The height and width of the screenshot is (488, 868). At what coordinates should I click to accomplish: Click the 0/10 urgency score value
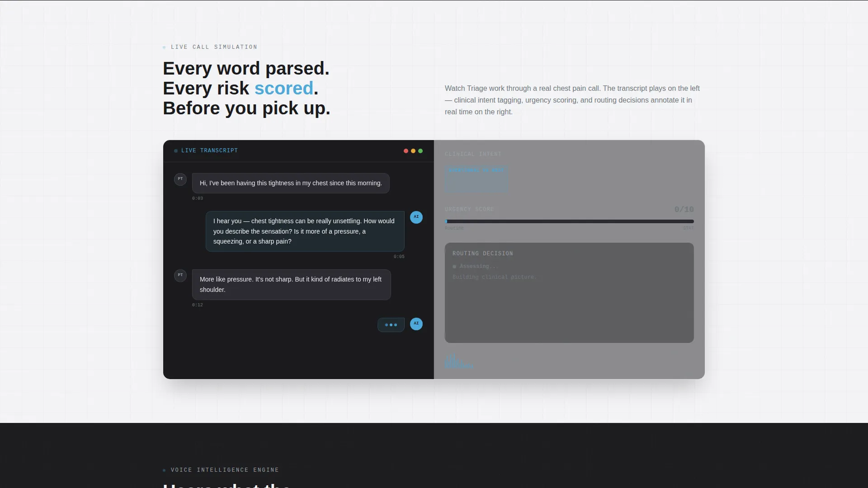(x=684, y=210)
